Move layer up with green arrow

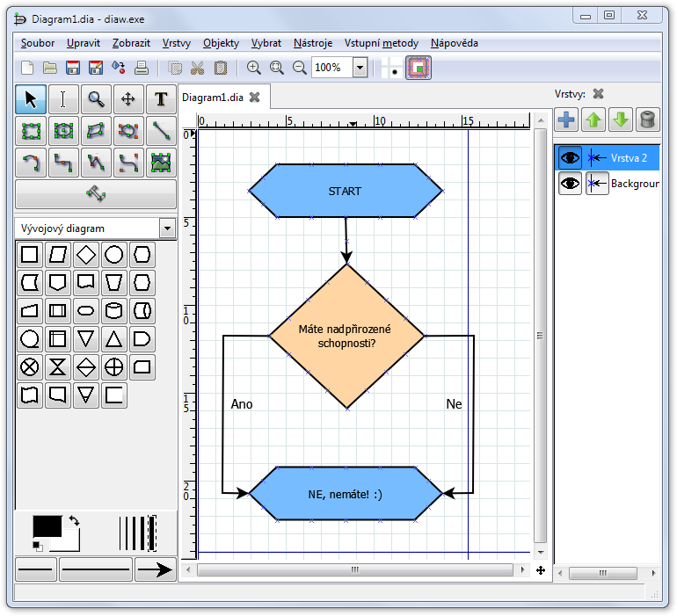click(593, 120)
